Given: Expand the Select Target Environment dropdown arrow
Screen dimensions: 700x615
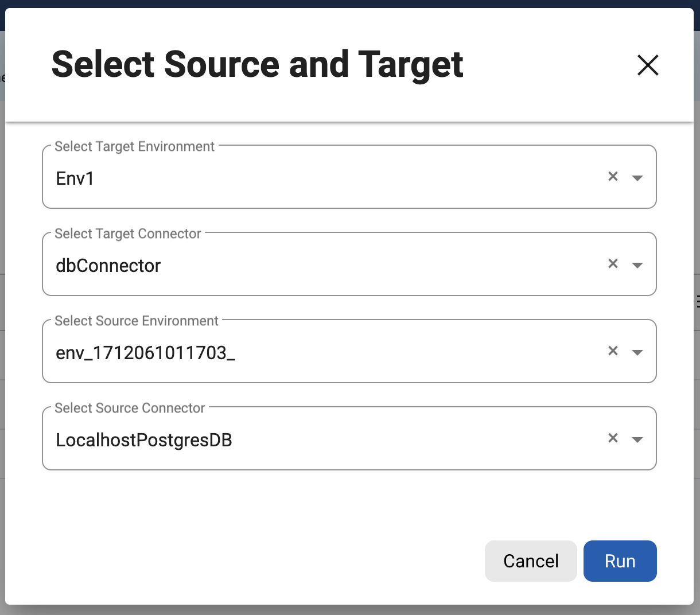Looking at the screenshot, I should click(637, 178).
